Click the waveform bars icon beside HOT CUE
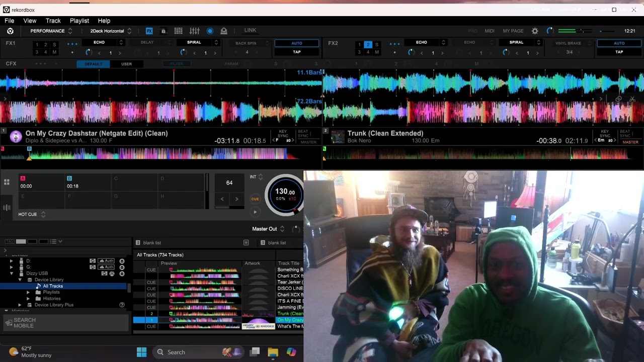This screenshot has height=362, width=644. pyautogui.click(x=7, y=207)
